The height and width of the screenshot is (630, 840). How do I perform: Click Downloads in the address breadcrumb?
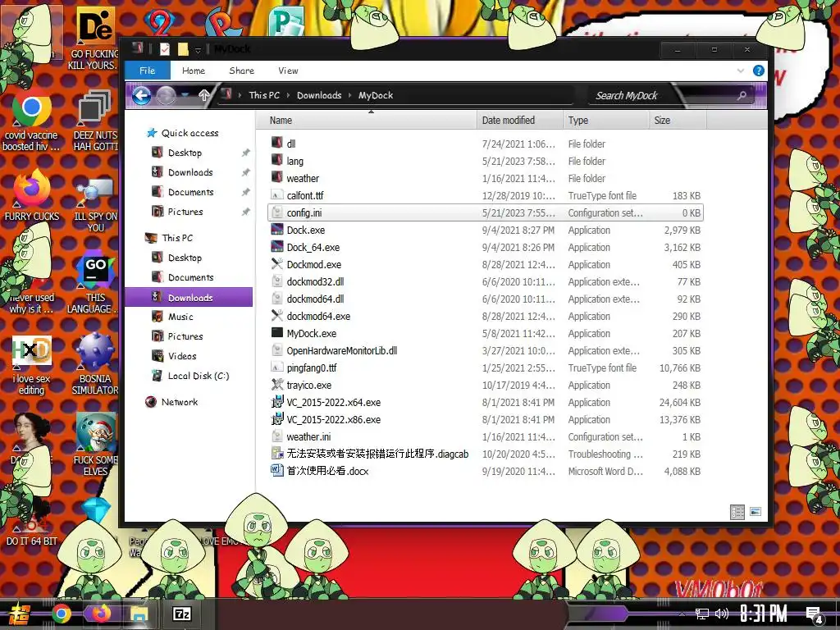click(x=319, y=95)
